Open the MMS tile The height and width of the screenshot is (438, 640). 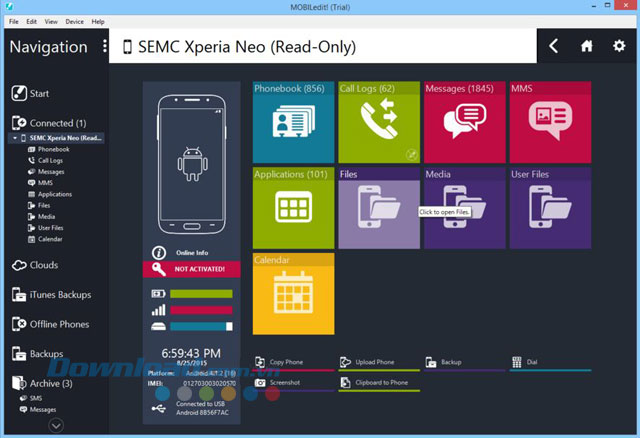click(x=550, y=122)
